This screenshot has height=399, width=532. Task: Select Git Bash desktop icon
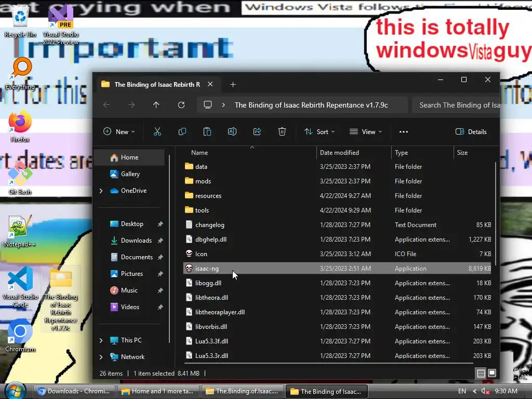click(x=20, y=178)
